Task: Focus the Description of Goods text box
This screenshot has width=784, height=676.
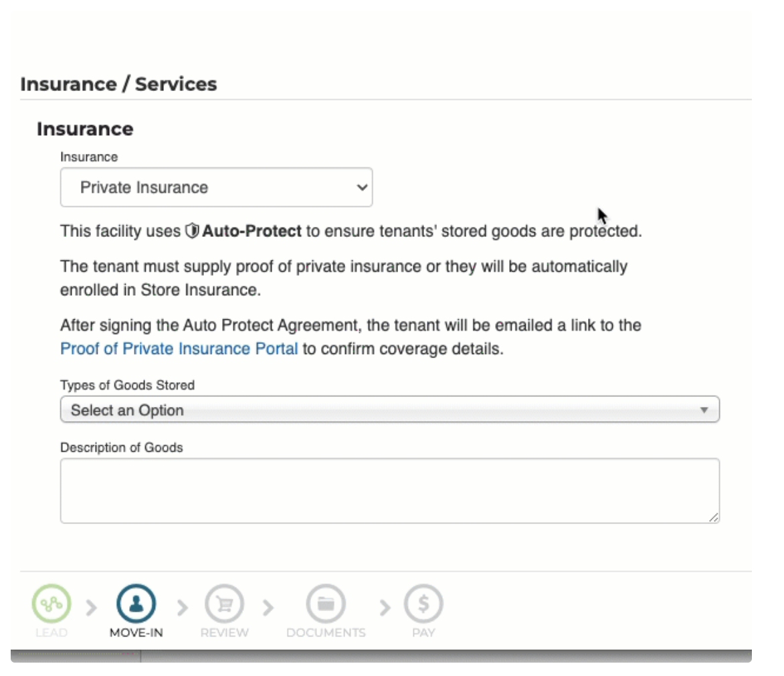Action: pos(389,490)
